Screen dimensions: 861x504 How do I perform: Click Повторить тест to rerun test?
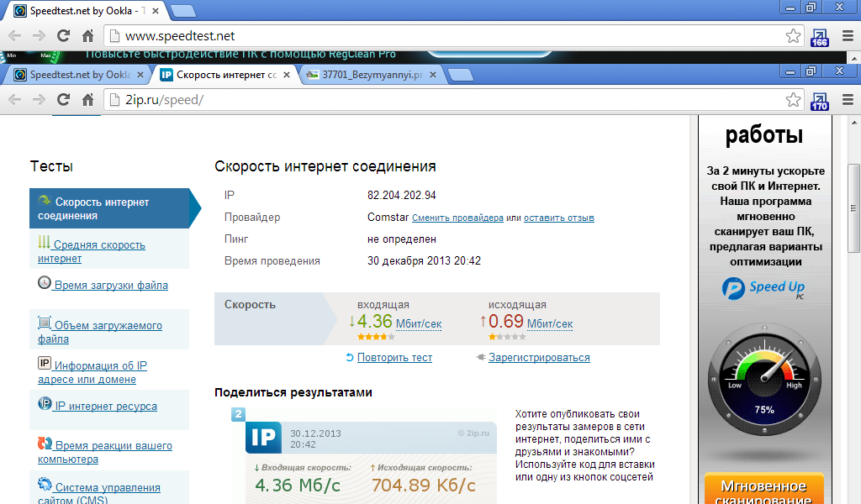coord(394,358)
